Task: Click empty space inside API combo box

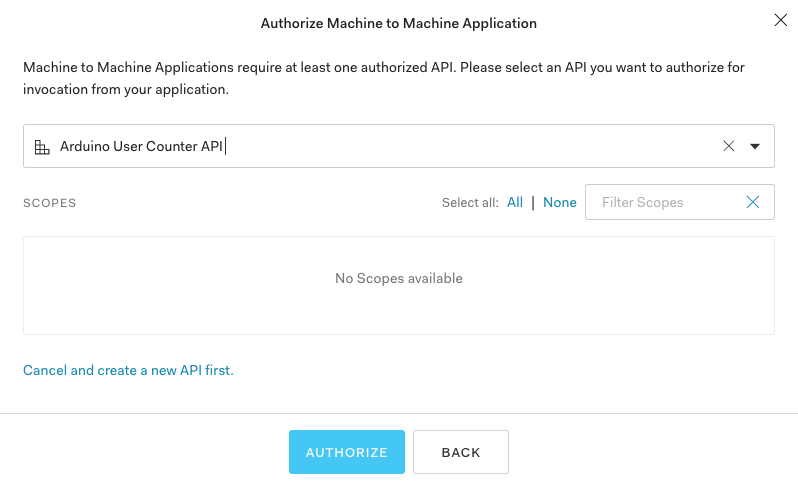Action: tap(470, 146)
